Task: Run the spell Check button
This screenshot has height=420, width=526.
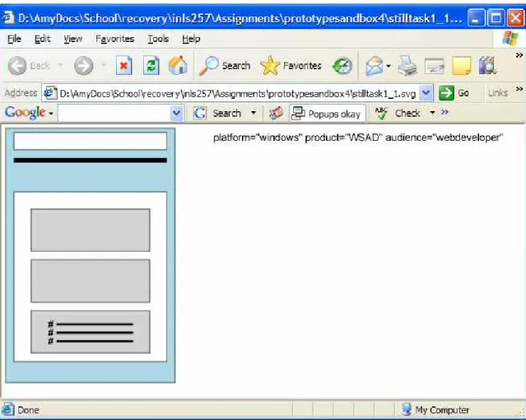Action: coord(398,113)
